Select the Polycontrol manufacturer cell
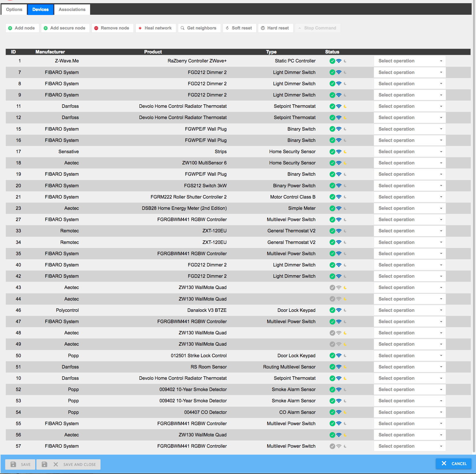Image resolution: width=476 pixels, height=474 pixels. (x=67, y=310)
